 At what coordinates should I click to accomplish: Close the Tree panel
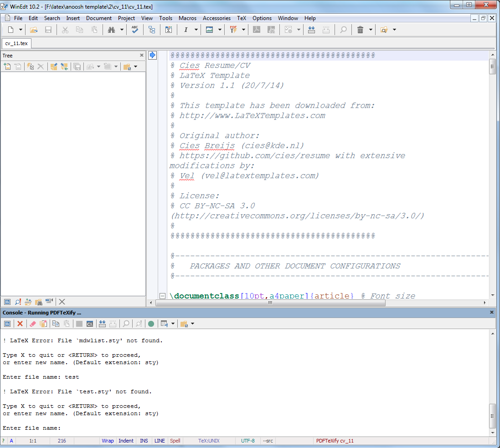tap(142, 55)
